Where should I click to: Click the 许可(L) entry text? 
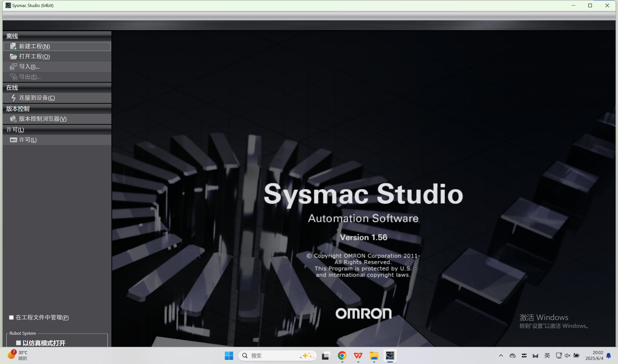28,140
